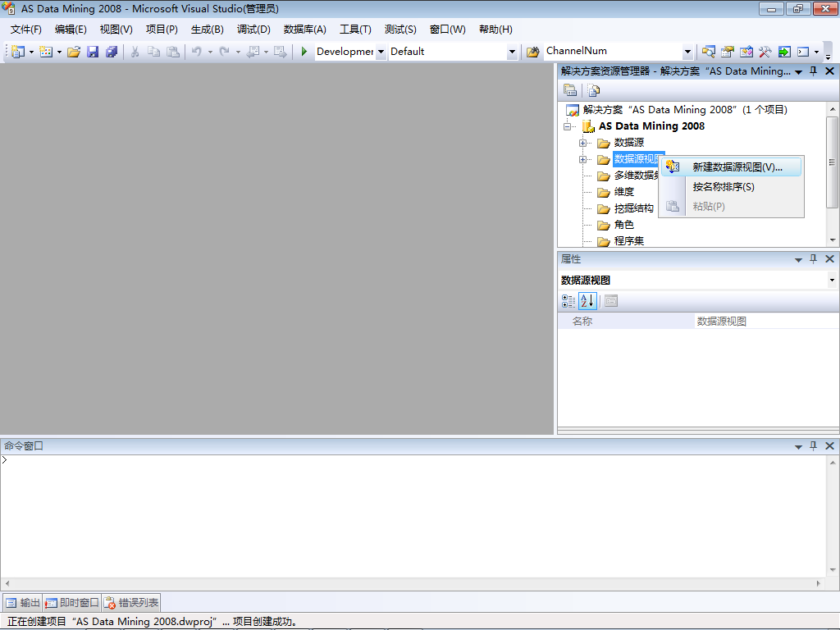Click inside the Command Window input area
This screenshot has height=630, width=840.
tap(413, 516)
